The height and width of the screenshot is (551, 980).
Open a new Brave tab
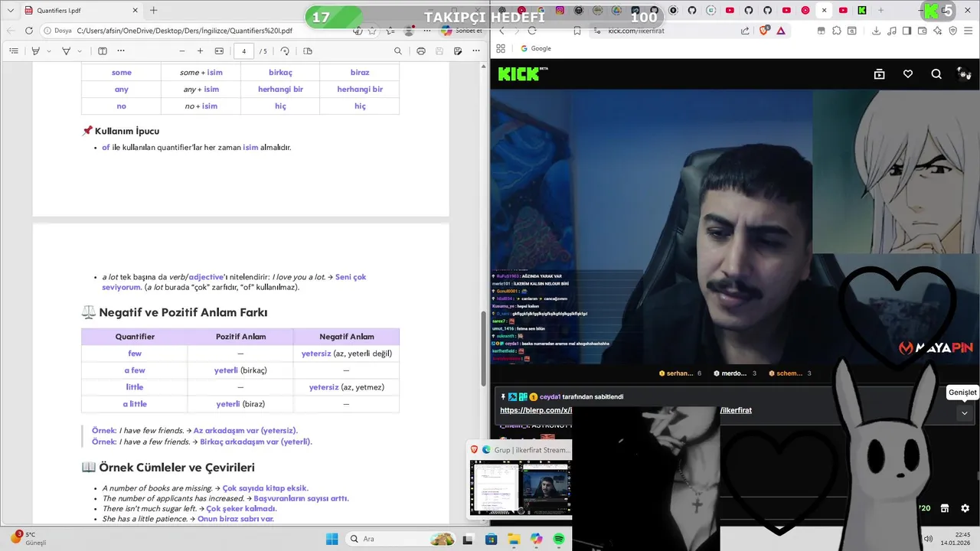(x=880, y=10)
